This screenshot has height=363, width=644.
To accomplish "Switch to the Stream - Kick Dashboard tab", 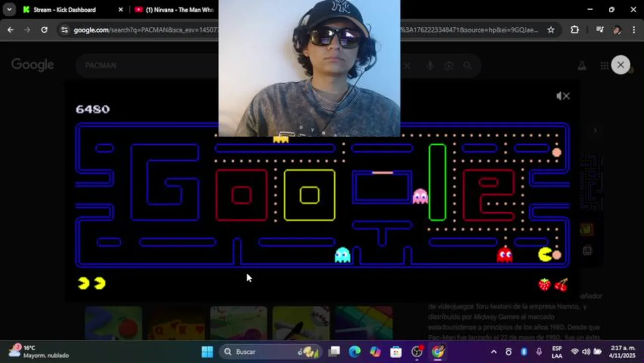I will [x=64, y=10].
